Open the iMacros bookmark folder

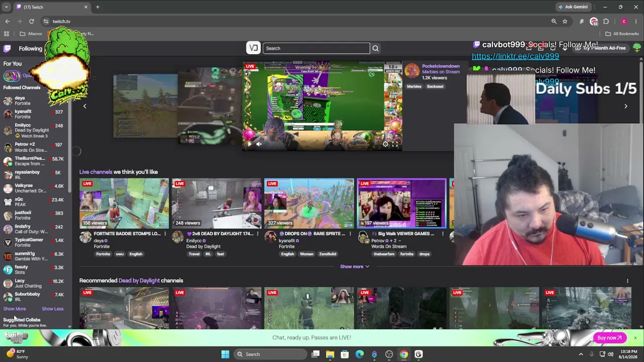[31, 34]
